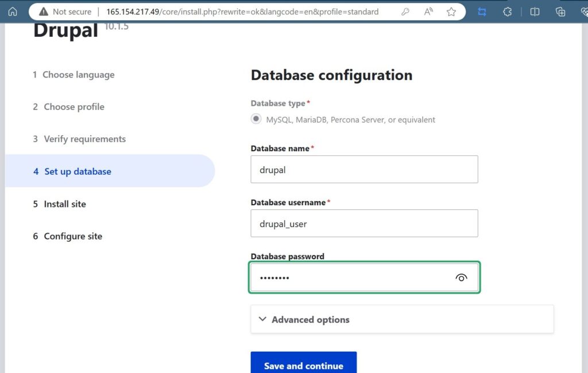Open the password manager key icon
The image size is (588, 373).
tap(406, 11)
